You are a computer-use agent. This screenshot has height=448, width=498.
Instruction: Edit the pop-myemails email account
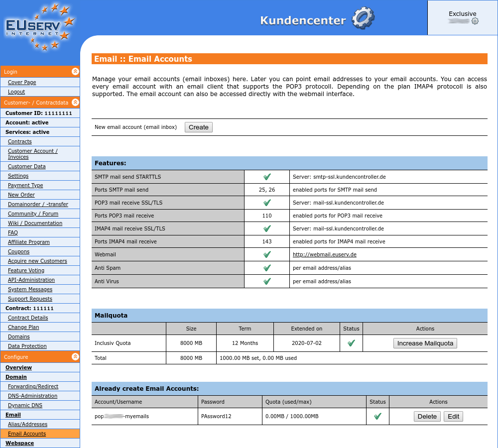click(x=453, y=416)
